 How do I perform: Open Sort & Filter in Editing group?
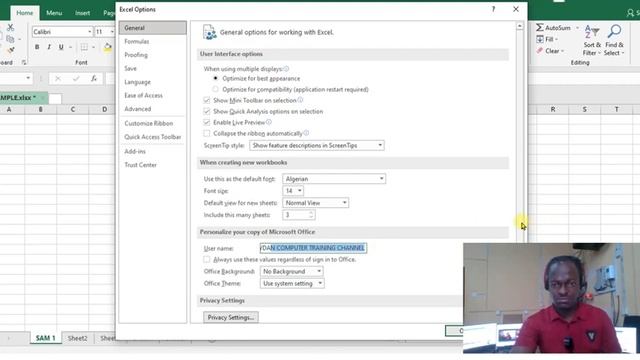[592, 40]
